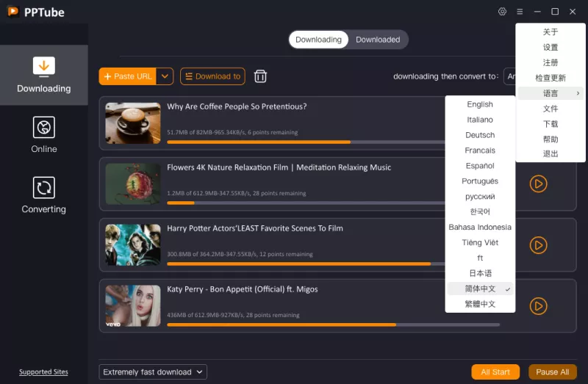Open the Converting sidebar section
Image resolution: width=588 pixels, height=384 pixels.
pos(44,195)
